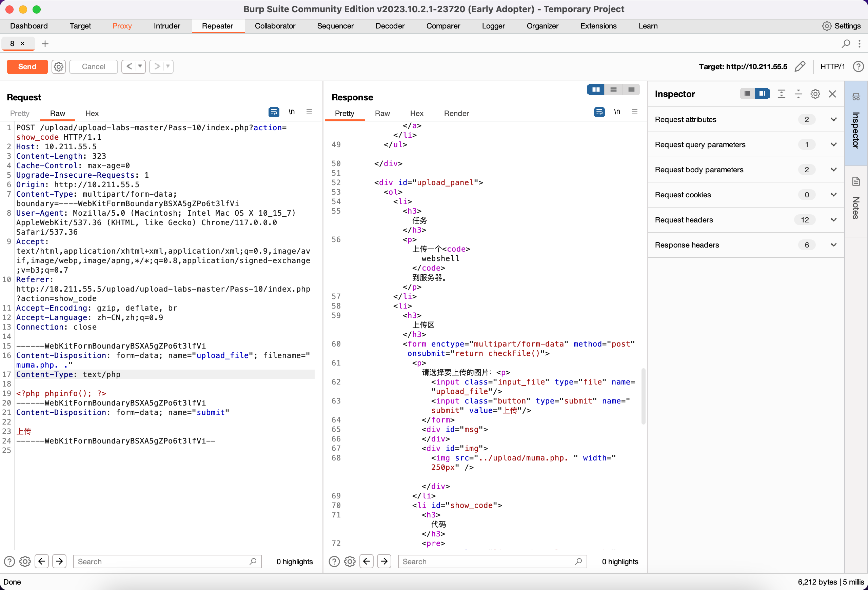
Task: Go to previous request in history
Action: click(129, 66)
